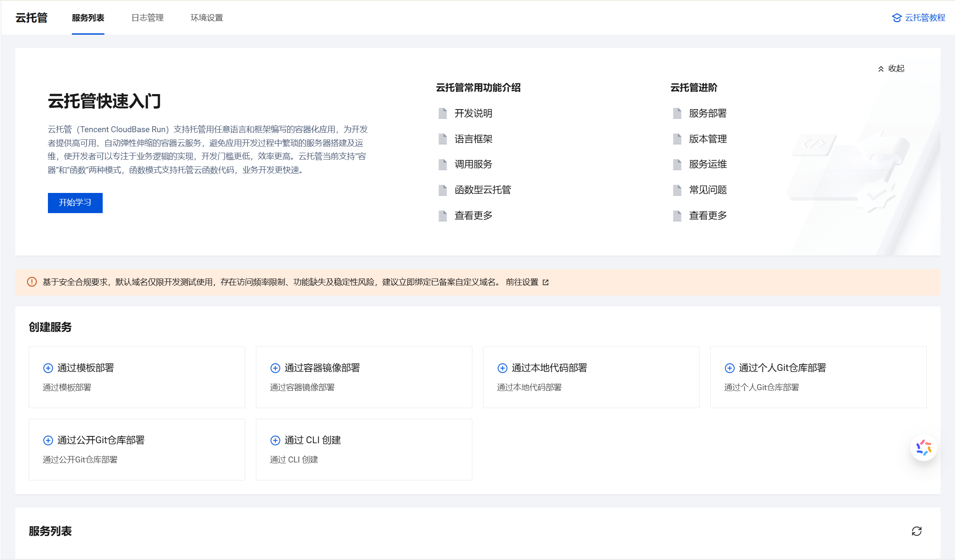Open the 云托管教程 link

pos(925,18)
